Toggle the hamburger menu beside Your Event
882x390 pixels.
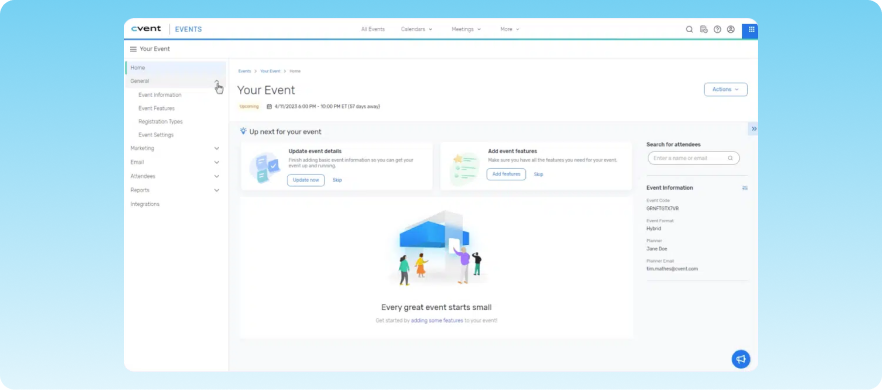point(133,49)
